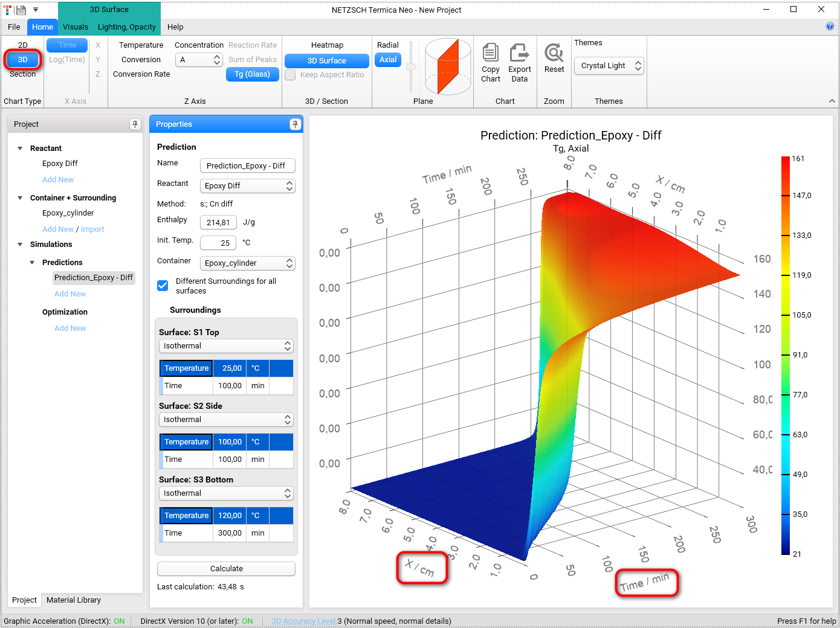Open the Visuals ribbon tab
The width and height of the screenshot is (840, 628).
(76, 27)
